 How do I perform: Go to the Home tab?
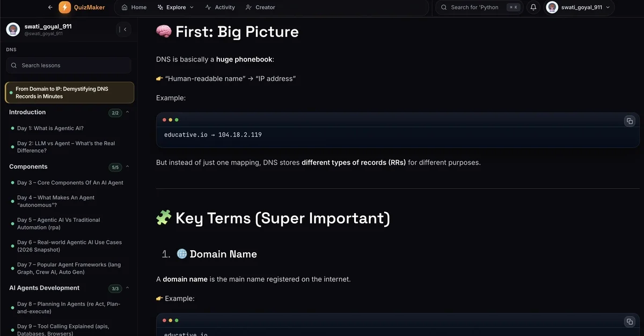[134, 8]
